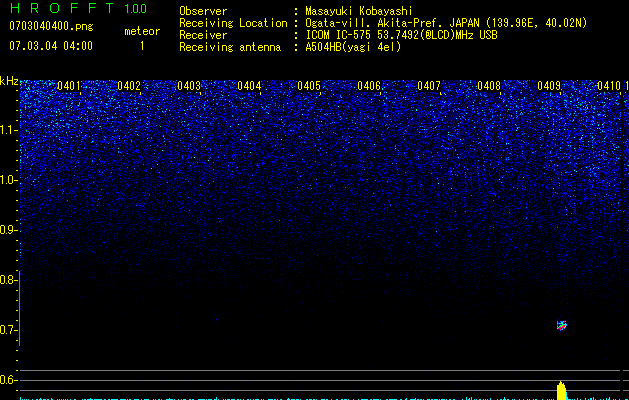Click the HROFFT title text
The image size is (629, 400).
tap(62, 8)
